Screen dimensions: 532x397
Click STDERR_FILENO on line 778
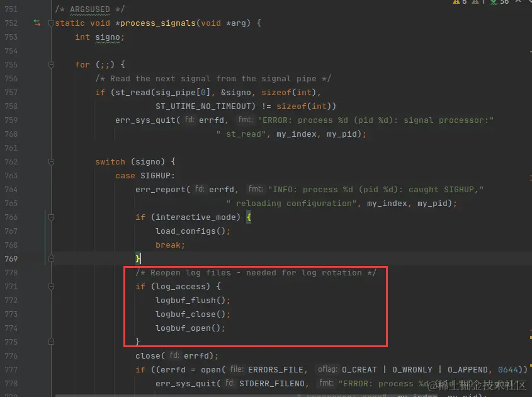(x=272, y=383)
